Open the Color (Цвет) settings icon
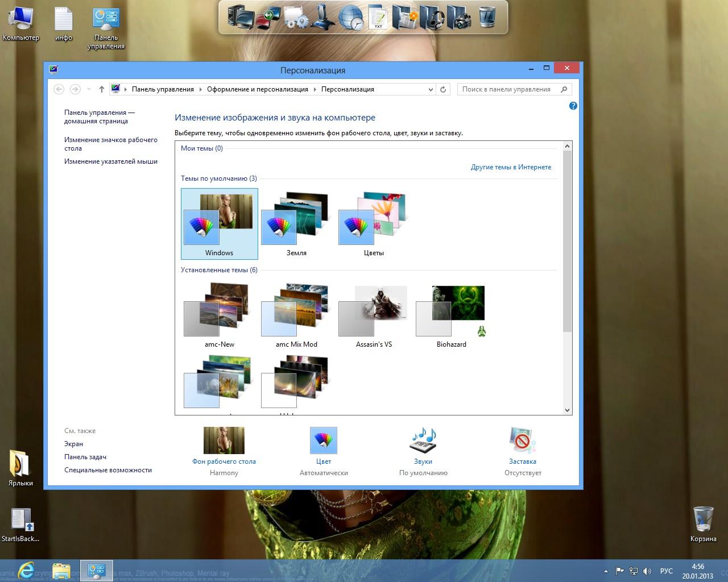Screen dimensions: 728x582 click(x=323, y=441)
